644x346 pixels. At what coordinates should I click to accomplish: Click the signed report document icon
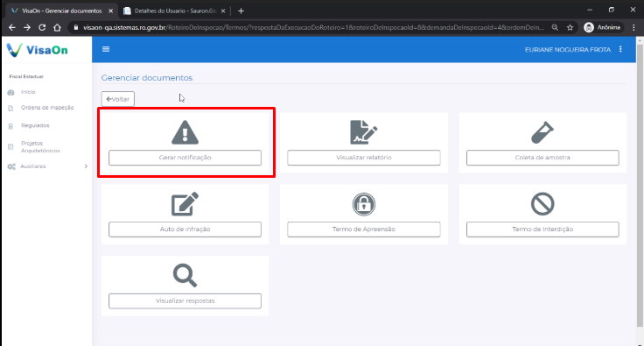click(x=363, y=132)
